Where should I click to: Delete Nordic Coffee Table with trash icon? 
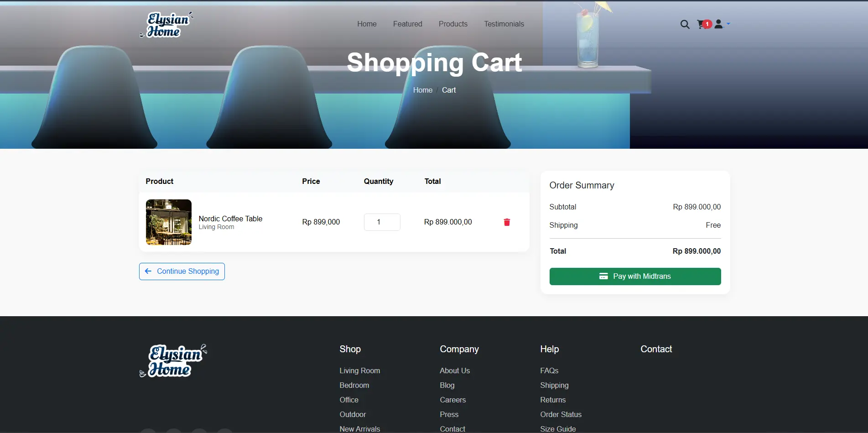click(x=507, y=222)
